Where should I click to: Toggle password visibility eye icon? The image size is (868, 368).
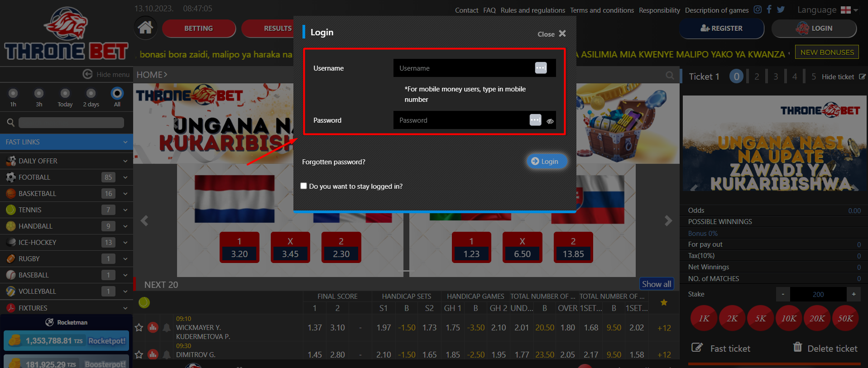click(550, 121)
